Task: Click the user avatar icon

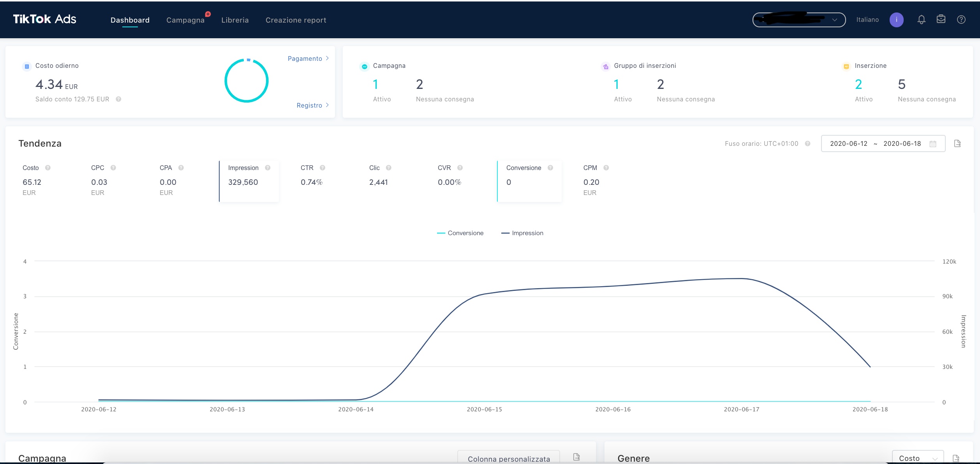Action: (896, 19)
